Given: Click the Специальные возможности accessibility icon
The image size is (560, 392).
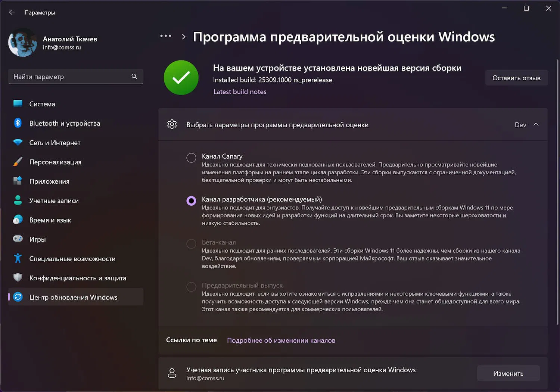Looking at the screenshot, I should pos(18,258).
